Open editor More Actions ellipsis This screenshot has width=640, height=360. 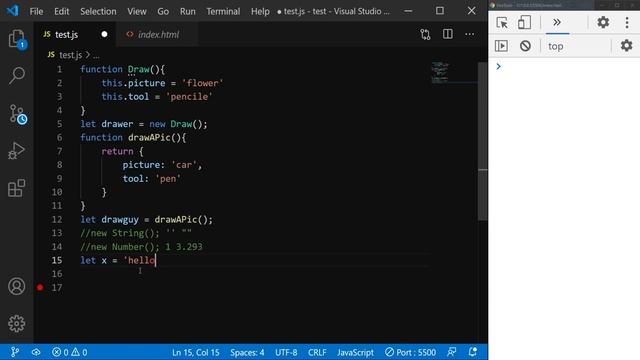tap(470, 34)
